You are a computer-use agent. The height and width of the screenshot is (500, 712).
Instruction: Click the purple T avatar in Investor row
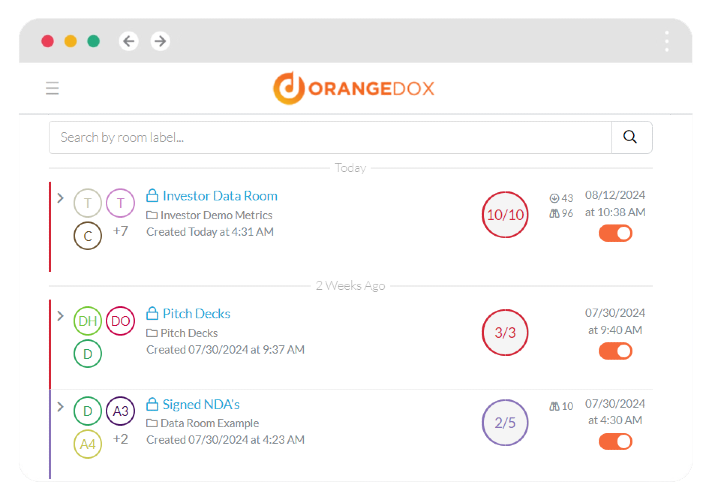[x=120, y=203]
